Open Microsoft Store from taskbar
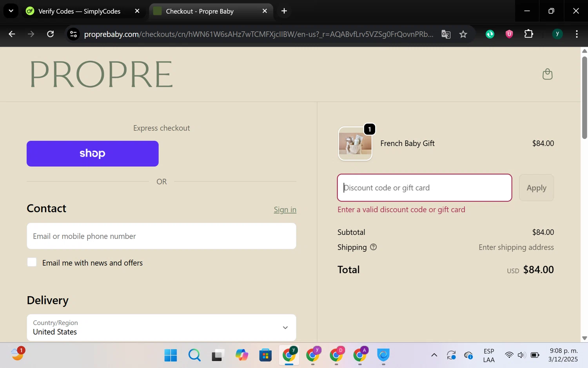The width and height of the screenshot is (588, 368). pos(265,355)
